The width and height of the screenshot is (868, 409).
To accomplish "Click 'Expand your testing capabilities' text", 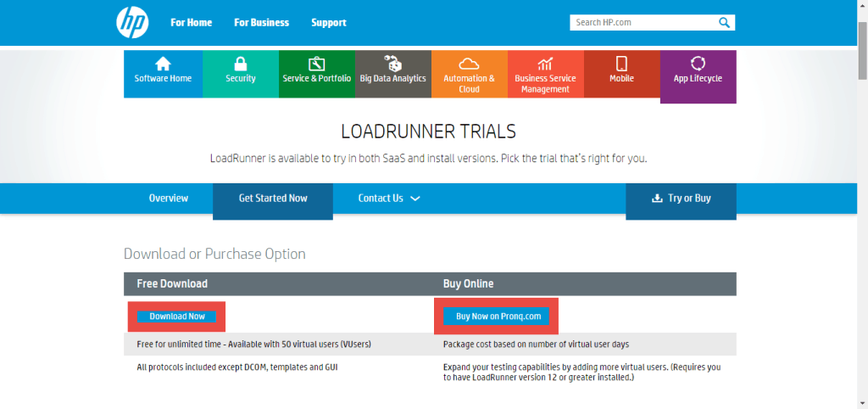I will coord(581,373).
